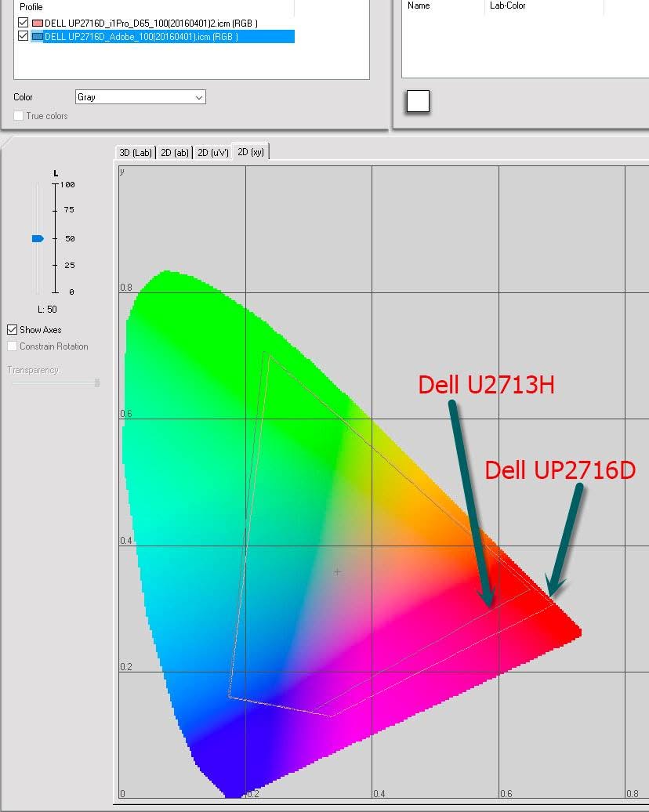Open the Color dropdown set to Gray
The height and width of the screenshot is (812, 649).
pyautogui.click(x=140, y=97)
